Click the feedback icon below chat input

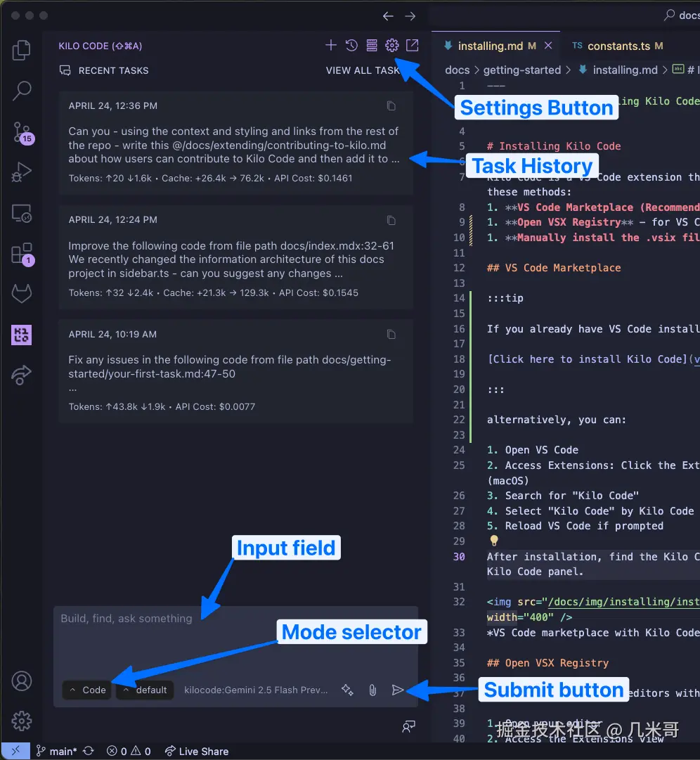(x=409, y=726)
